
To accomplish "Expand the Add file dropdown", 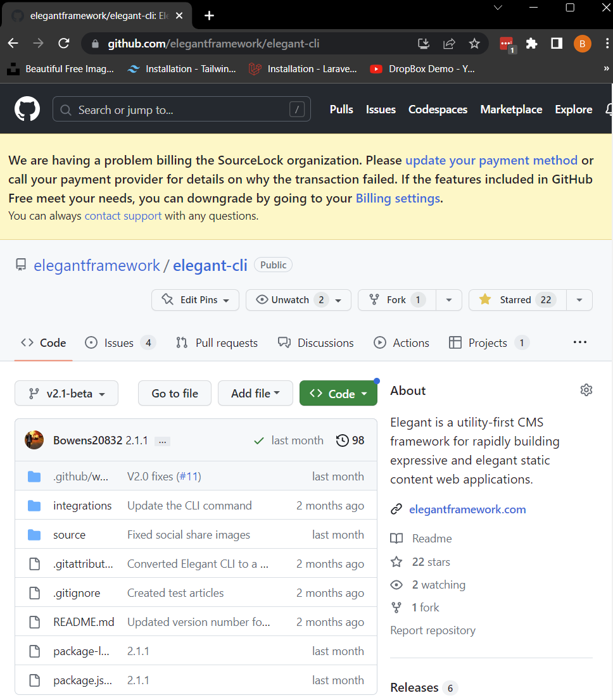I will [255, 393].
